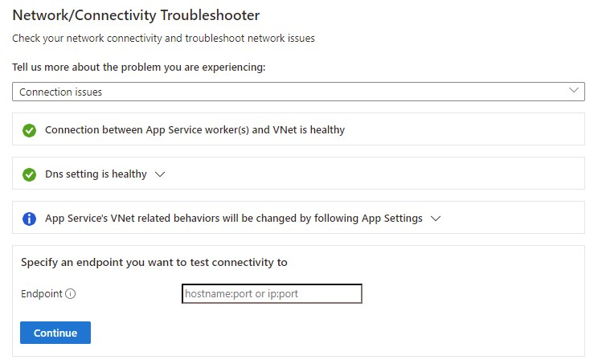Image resolution: width=598 pixels, height=364 pixels.
Task: Click the Network/Connectivity words in the title
Action: [76, 15]
